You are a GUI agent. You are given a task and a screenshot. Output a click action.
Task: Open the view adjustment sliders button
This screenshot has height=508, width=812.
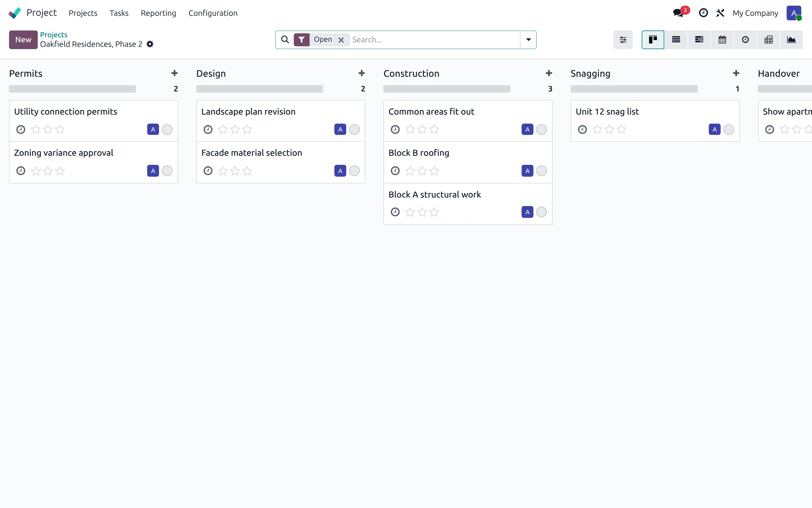[623, 40]
